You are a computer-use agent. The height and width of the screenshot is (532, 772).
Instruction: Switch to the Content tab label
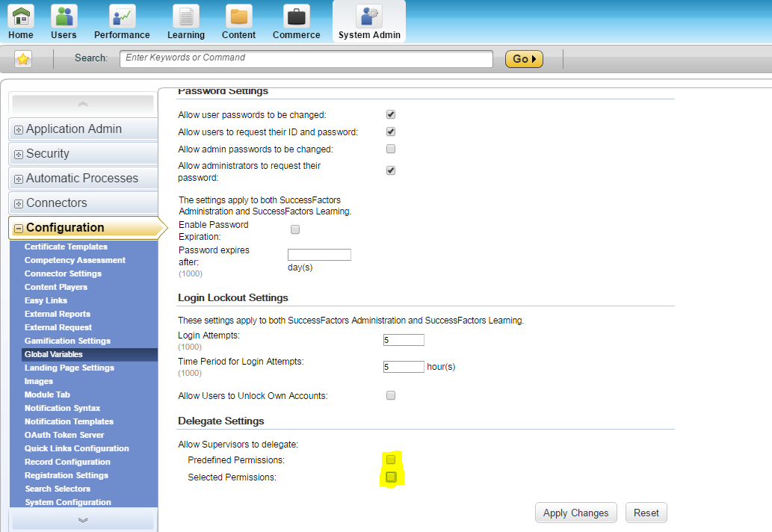pyautogui.click(x=239, y=35)
